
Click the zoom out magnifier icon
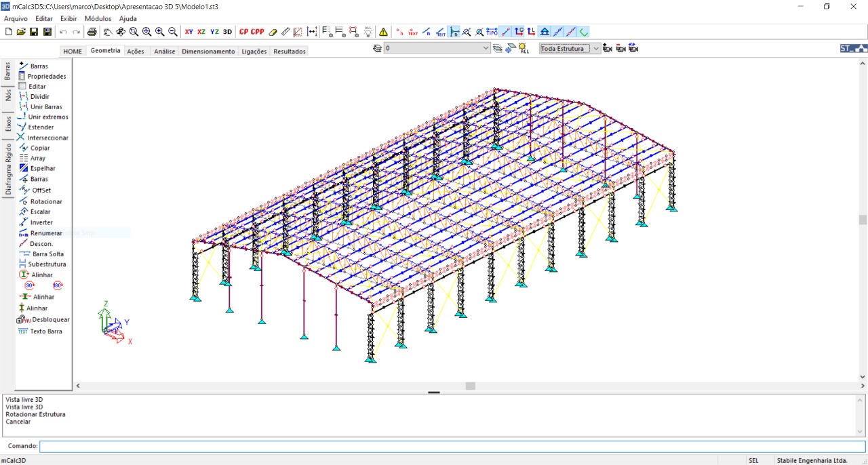(x=173, y=32)
